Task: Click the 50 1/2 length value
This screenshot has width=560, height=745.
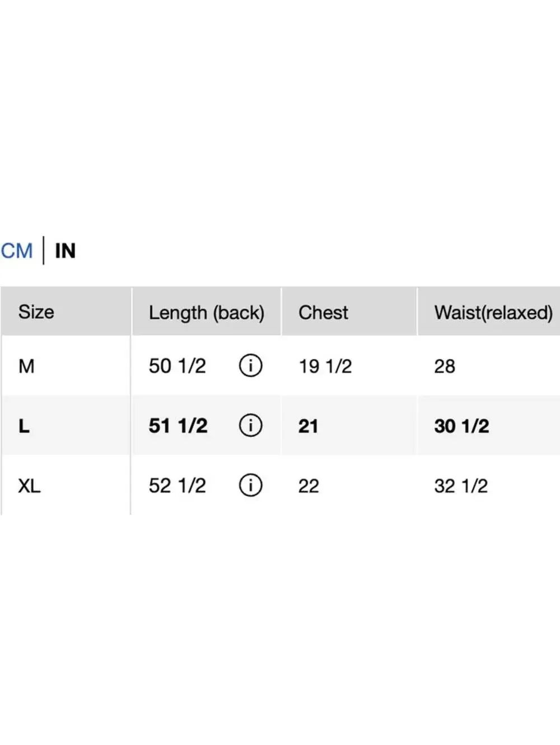Action: click(x=177, y=366)
